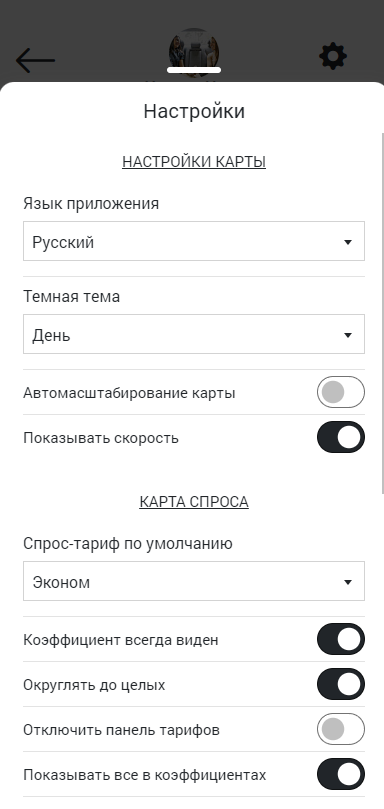
Task: Go back using the left arrow icon
Action: (x=35, y=60)
